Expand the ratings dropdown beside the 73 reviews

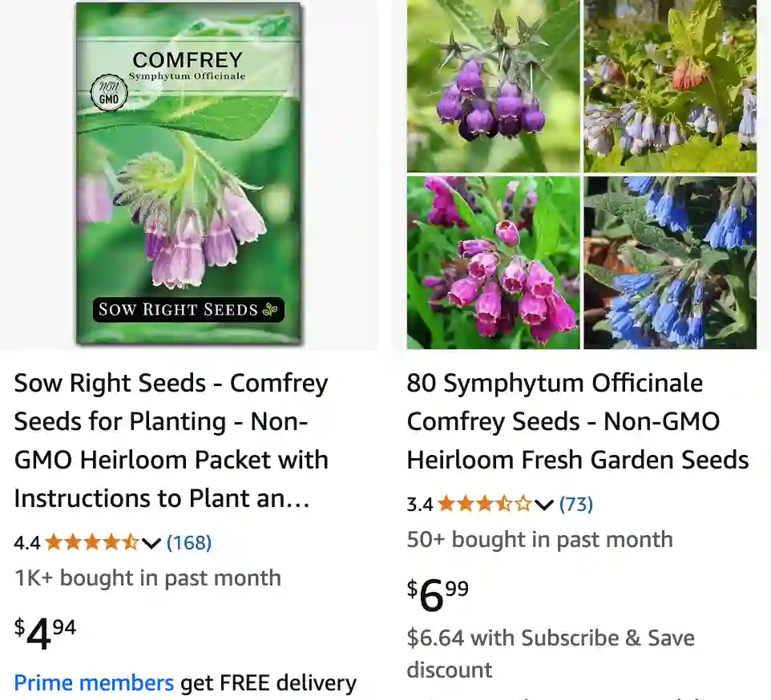(543, 504)
